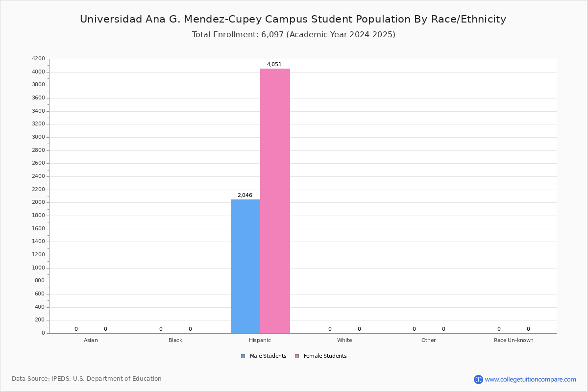The height and width of the screenshot is (392, 588).
Task: Click the Other category axis label
Action: [429, 340]
